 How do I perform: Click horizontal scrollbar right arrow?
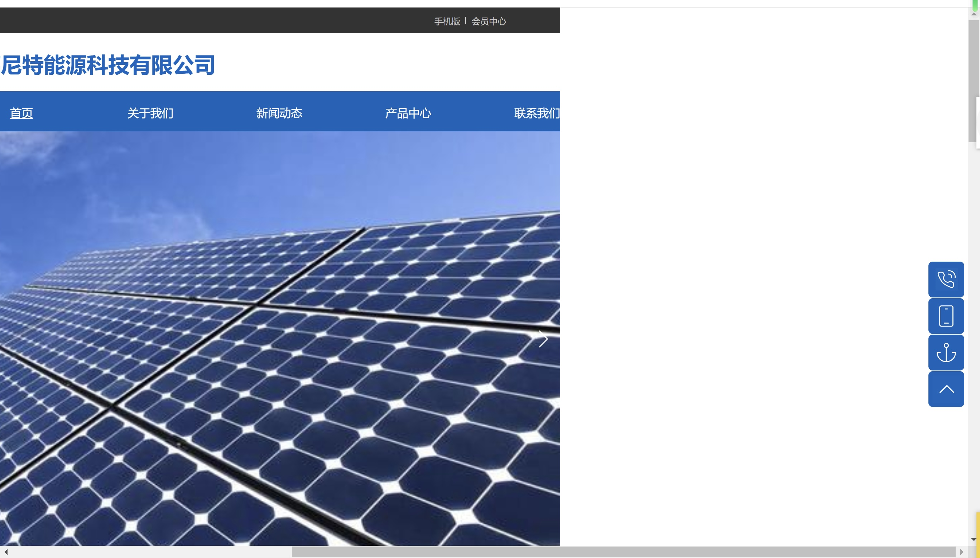point(961,552)
